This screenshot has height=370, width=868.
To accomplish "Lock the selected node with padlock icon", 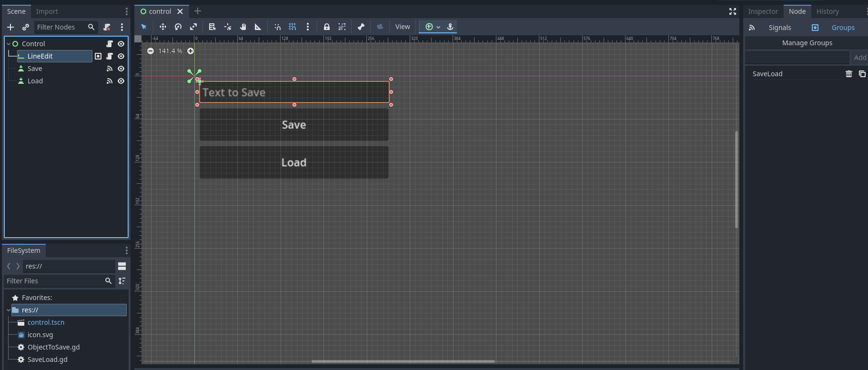I will 327,27.
